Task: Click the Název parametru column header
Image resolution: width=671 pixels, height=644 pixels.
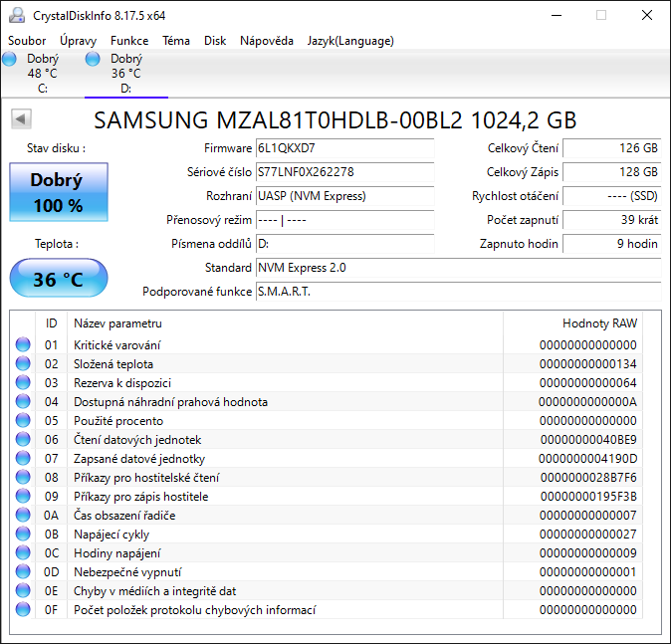Action: 286,323
